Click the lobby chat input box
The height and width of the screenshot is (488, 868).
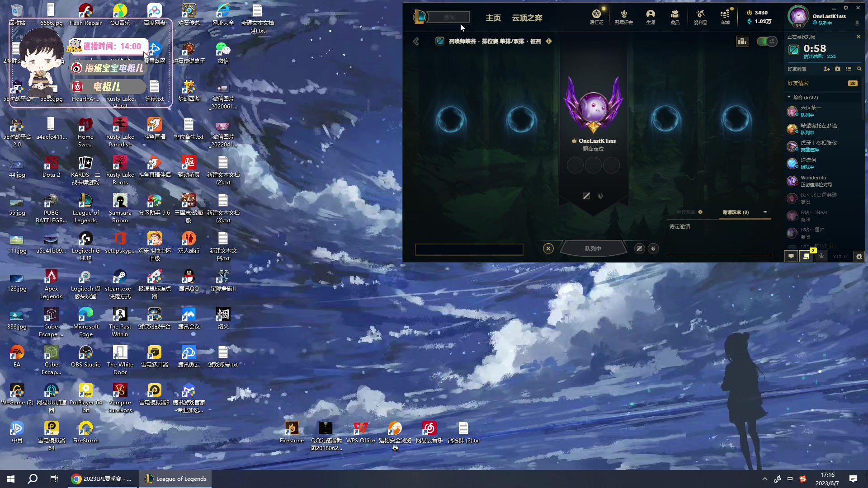469,249
